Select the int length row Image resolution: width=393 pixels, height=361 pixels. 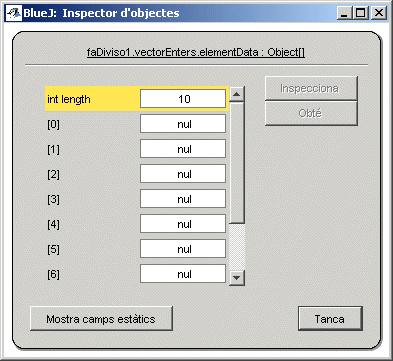click(x=137, y=99)
